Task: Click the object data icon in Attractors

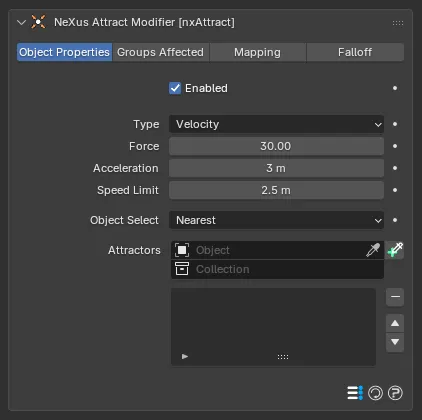Action: (x=182, y=250)
